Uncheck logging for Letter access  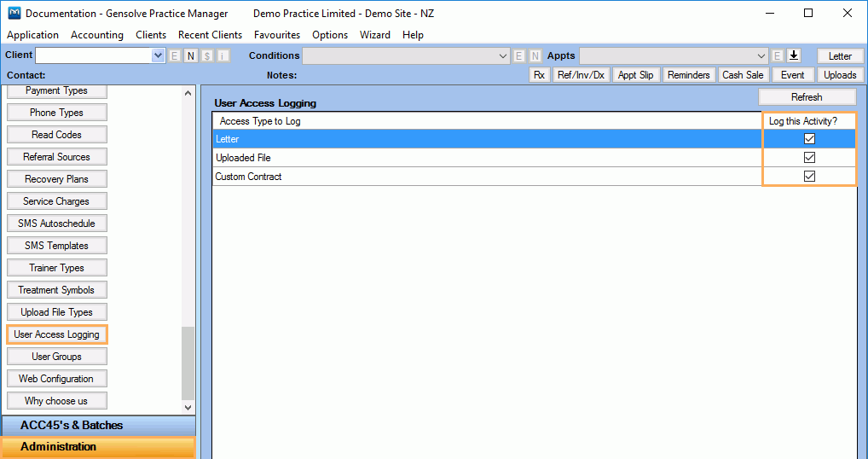(x=809, y=138)
